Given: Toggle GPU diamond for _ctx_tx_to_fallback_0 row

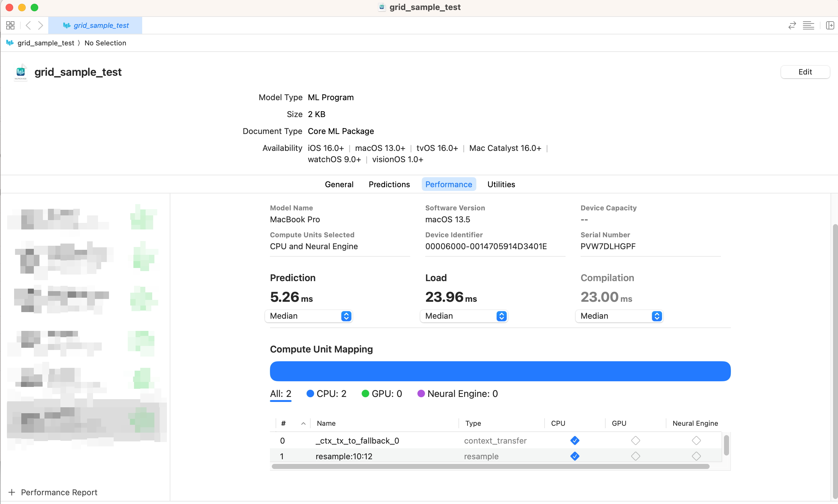Looking at the screenshot, I should [x=635, y=440].
